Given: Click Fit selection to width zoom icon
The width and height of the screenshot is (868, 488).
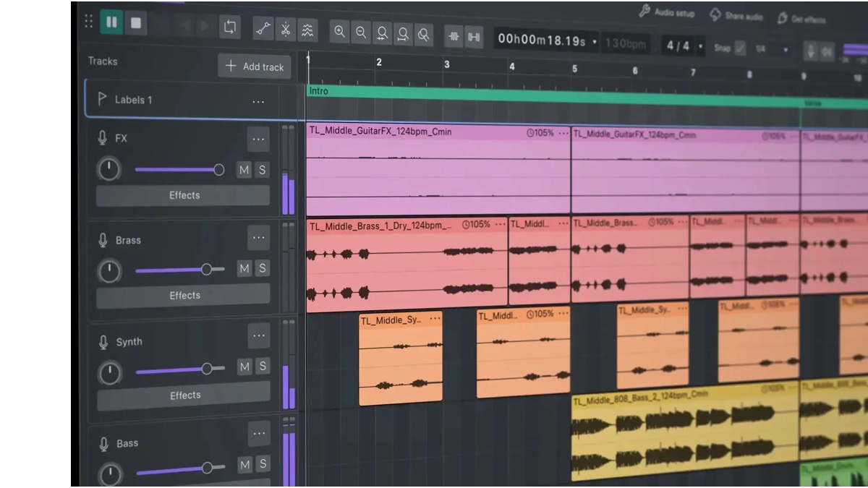Looking at the screenshot, I should coord(382,33).
